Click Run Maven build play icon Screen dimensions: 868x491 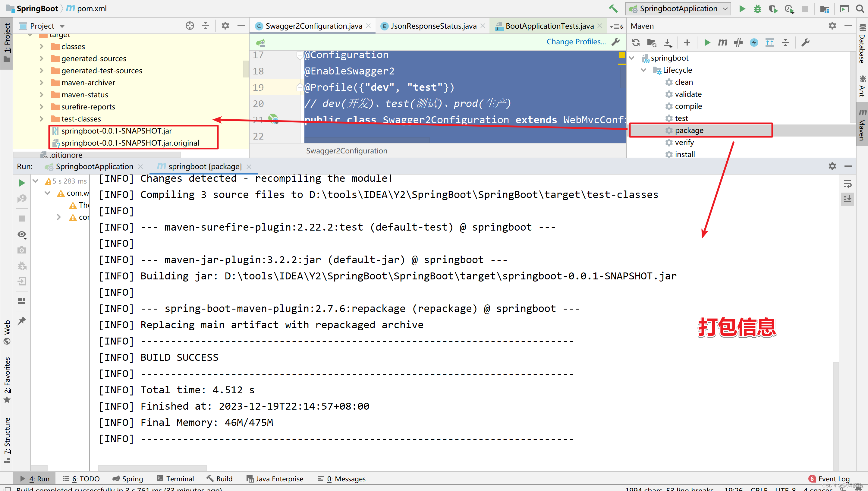[x=707, y=42]
